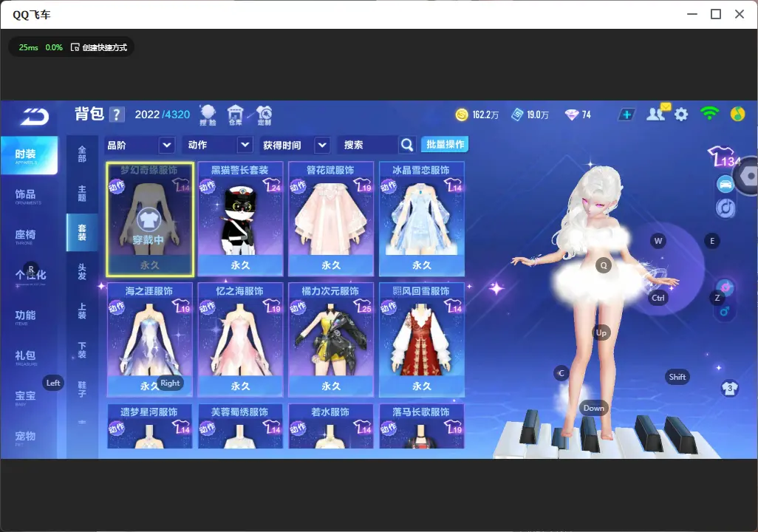Click the green-yellow globe icon top-right
This screenshot has height=532, width=758.
pyautogui.click(x=737, y=114)
